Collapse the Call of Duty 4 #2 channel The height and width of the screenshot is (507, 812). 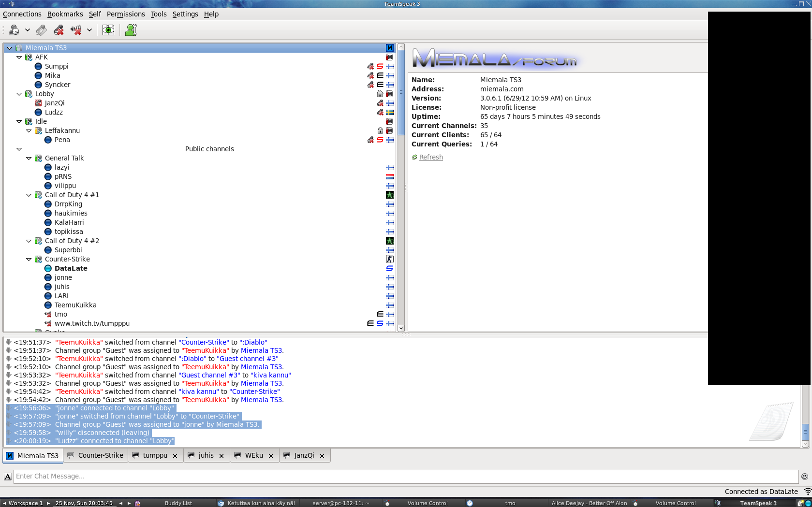point(29,241)
